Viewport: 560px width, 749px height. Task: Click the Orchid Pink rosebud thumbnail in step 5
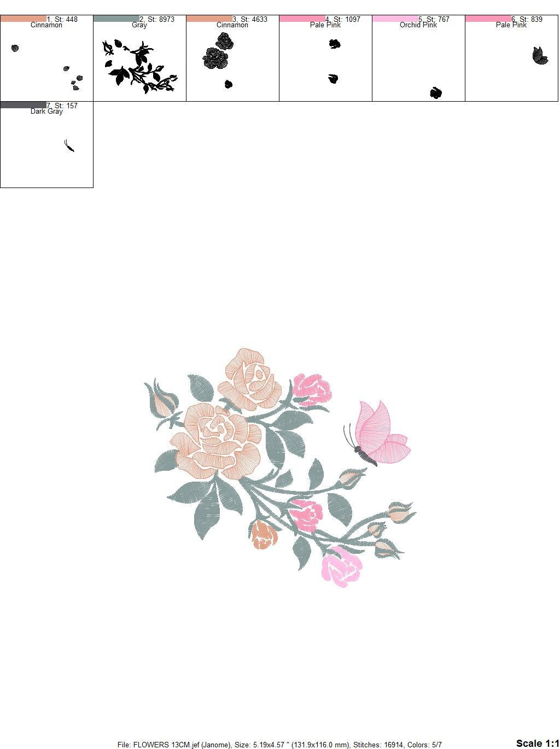[435, 92]
